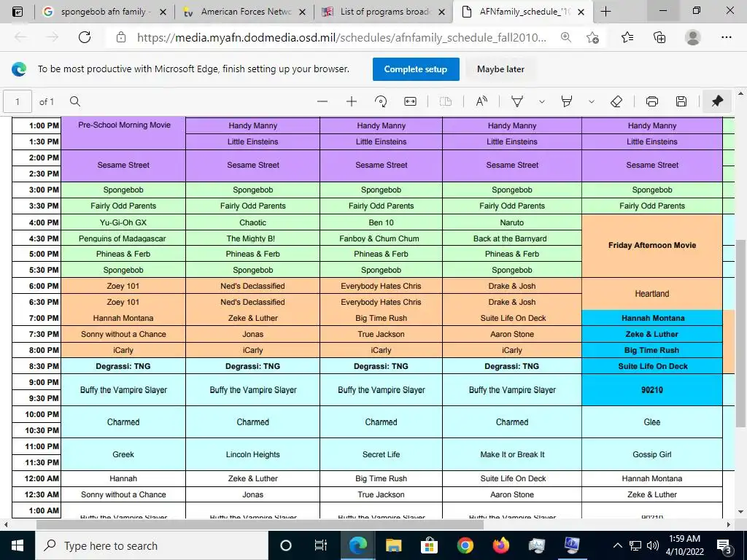Switch to American Forces Network tab

[244, 12]
